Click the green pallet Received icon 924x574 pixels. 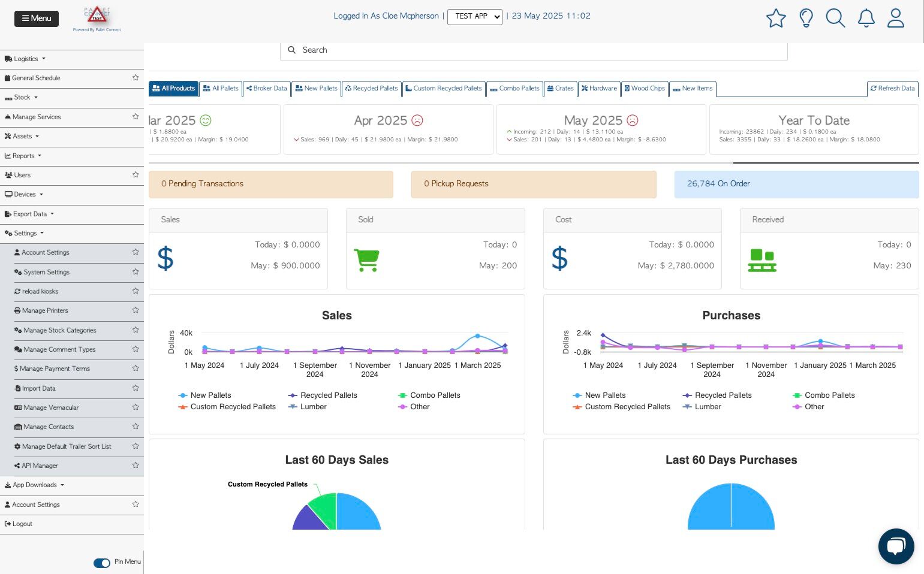point(762,261)
